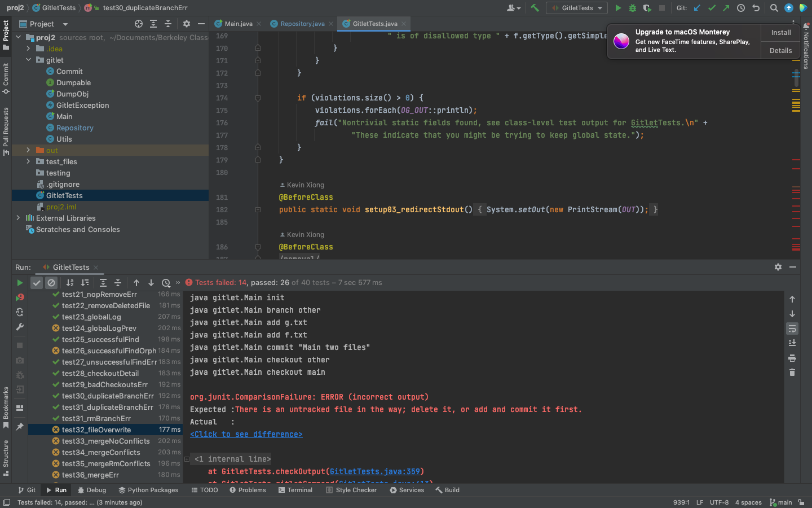Push commits with the Git push arrow

pos(726,8)
